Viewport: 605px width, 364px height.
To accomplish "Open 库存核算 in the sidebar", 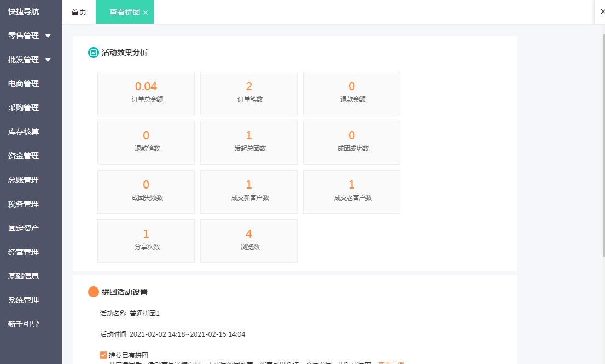I will pos(23,132).
